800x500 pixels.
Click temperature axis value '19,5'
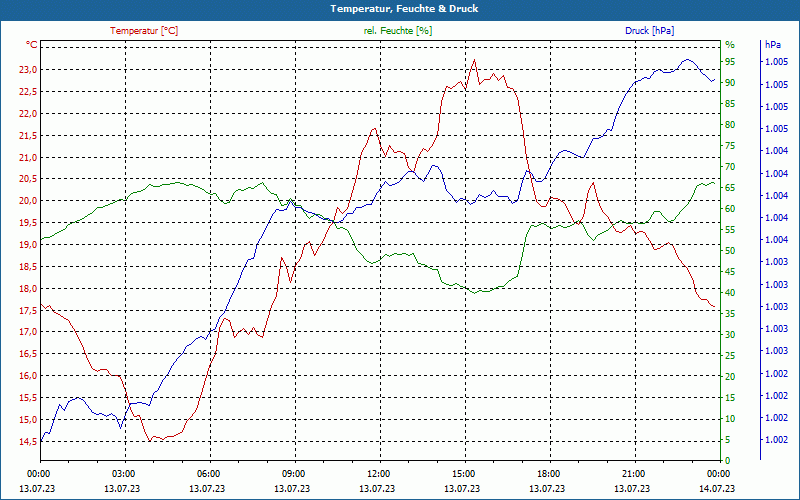pyautogui.click(x=28, y=223)
